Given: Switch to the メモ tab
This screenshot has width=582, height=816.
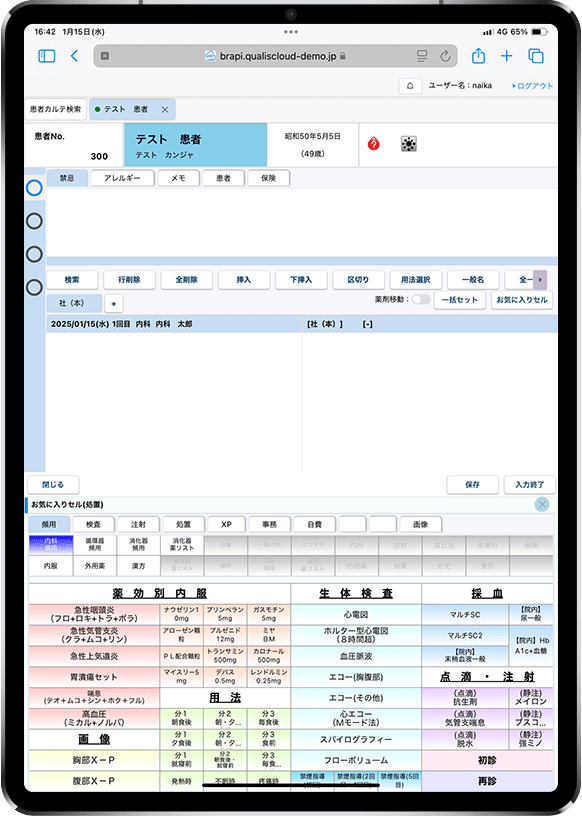Looking at the screenshot, I should (x=179, y=178).
